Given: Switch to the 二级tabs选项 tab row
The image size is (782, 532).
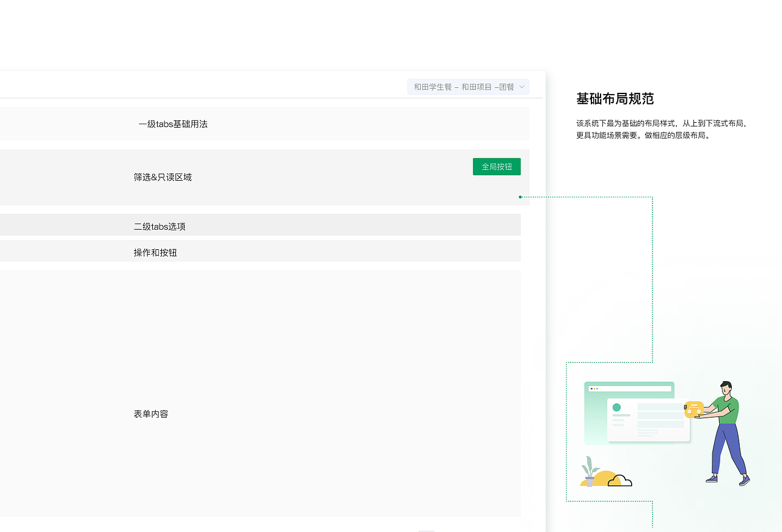Looking at the screenshot, I should tap(161, 226).
